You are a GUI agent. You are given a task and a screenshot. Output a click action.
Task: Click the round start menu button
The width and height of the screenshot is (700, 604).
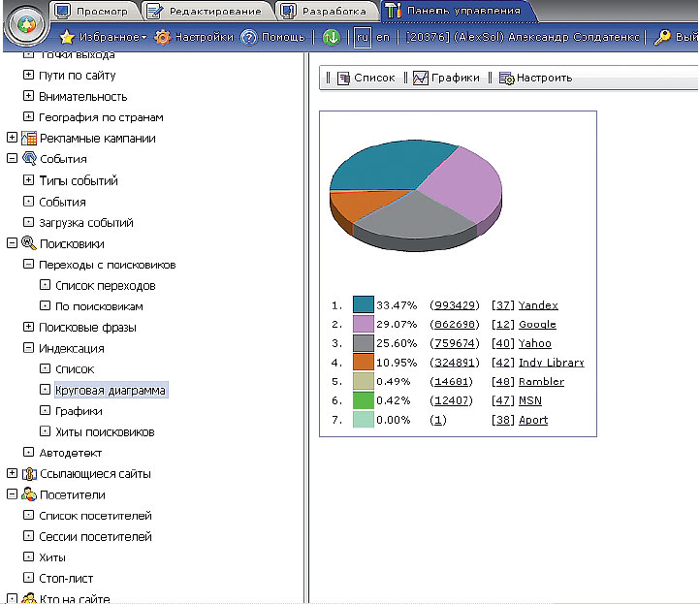tap(26, 26)
